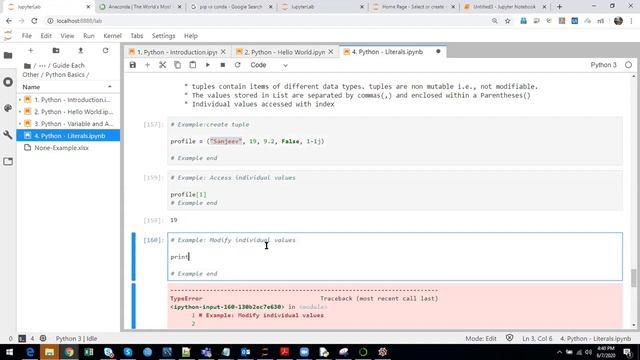
Task: Open the Edit menu
Action: click(x=46, y=36)
